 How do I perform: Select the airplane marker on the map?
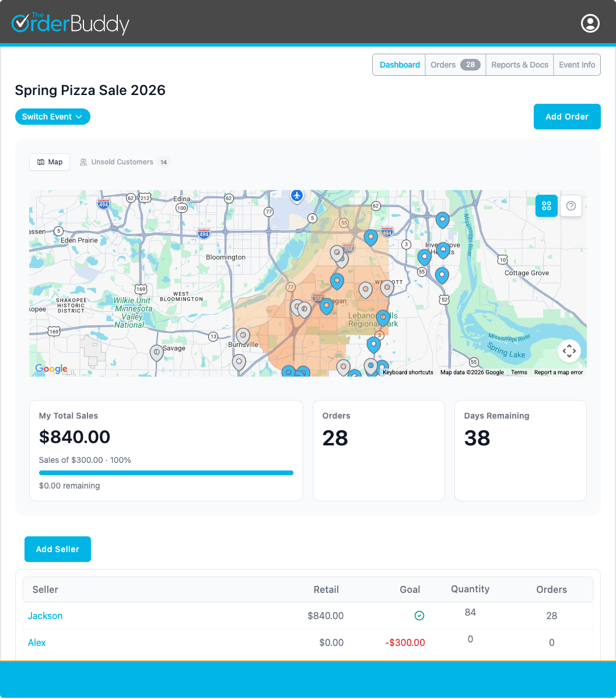pos(297,196)
